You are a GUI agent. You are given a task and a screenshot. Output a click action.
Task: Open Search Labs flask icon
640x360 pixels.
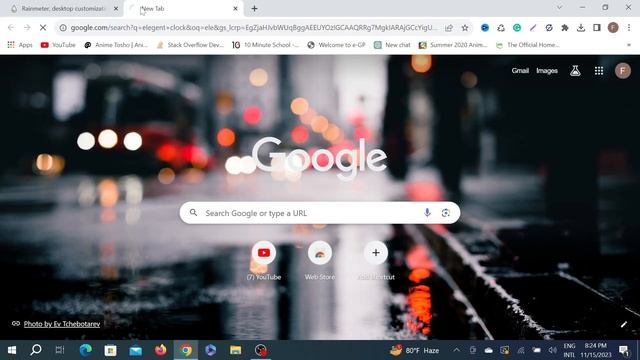pyautogui.click(x=575, y=71)
